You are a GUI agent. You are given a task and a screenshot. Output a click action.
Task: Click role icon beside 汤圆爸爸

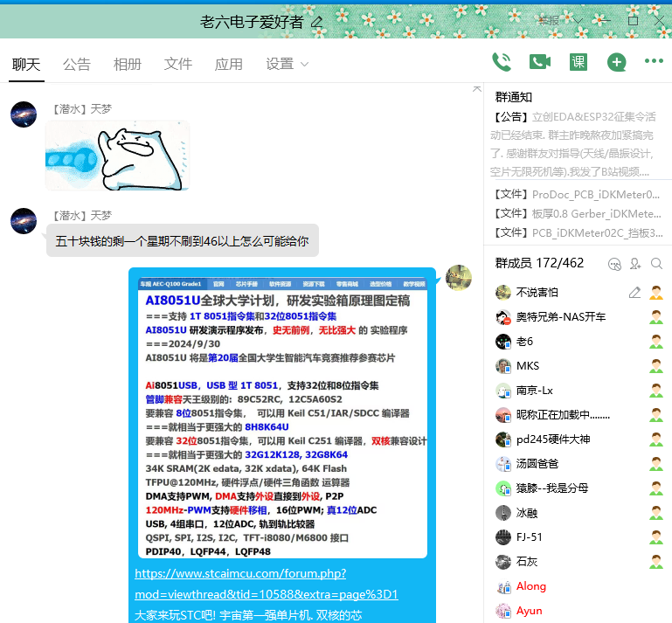[656, 464]
